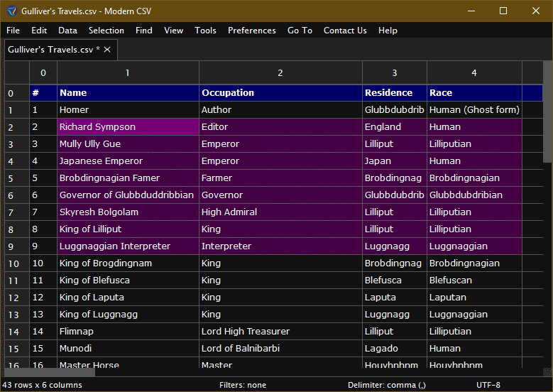Select the 'King of Luggnagg' cell
The width and height of the screenshot is (553, 392).
[x=128, y=315]
